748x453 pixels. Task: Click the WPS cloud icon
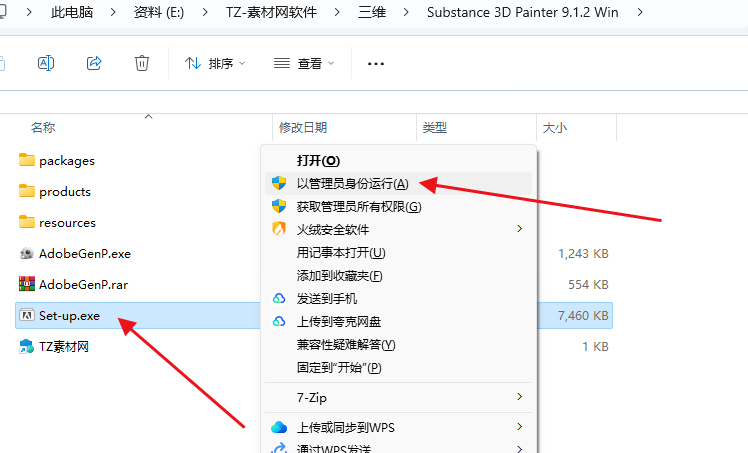click(279, 427)
